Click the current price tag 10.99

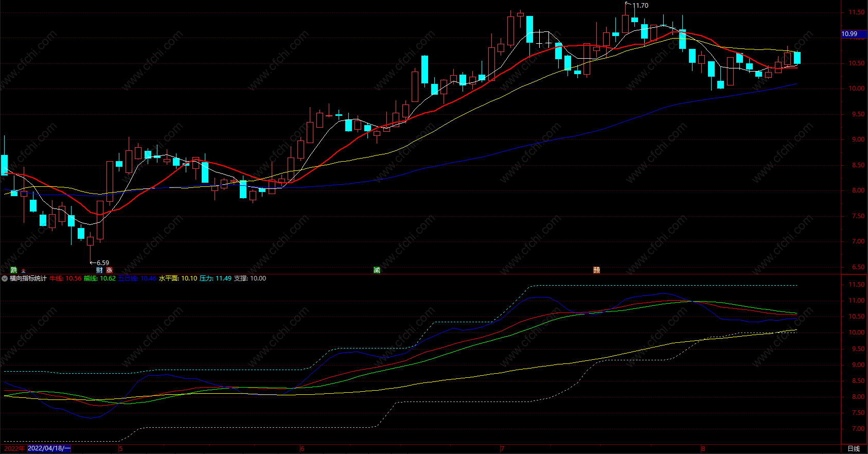(854, 34)
